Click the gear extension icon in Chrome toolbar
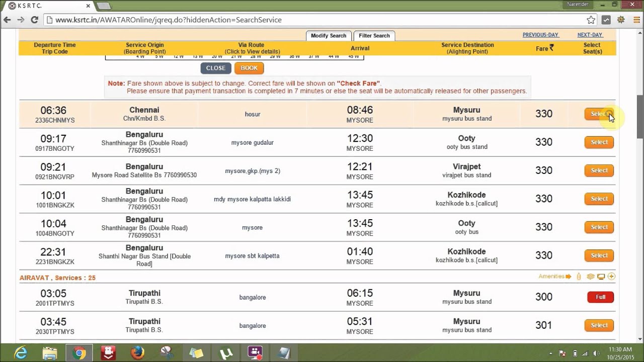 621,20
